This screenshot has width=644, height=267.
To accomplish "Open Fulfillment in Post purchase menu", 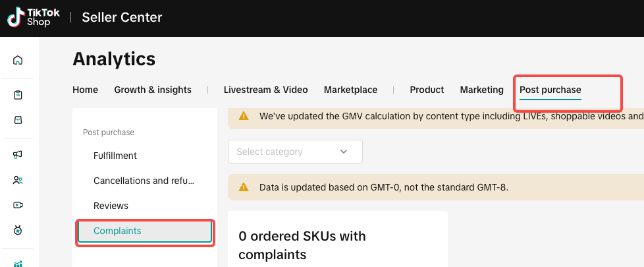I will point(115,156).
